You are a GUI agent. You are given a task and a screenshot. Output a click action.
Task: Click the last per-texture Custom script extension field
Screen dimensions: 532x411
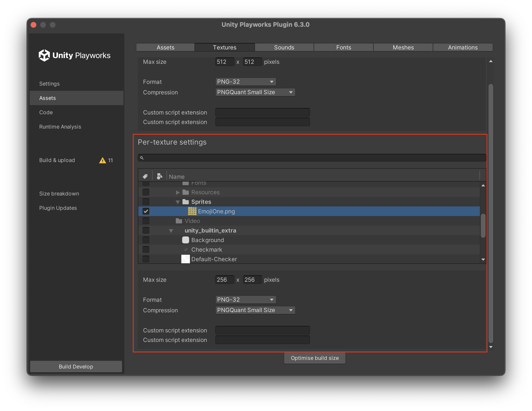pos(263,340)
